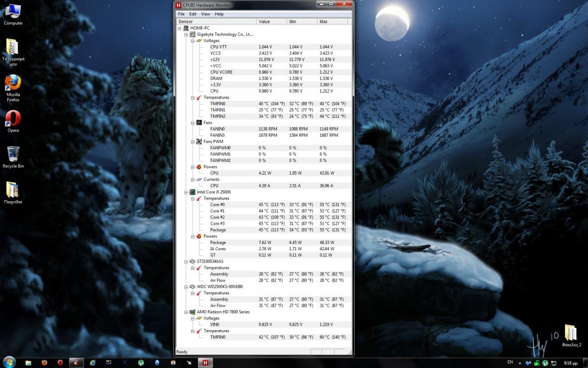Collapse the motherboard Voltages group
Image resolution: width=588 pixels, height=368 pixels.
(193, 41)
